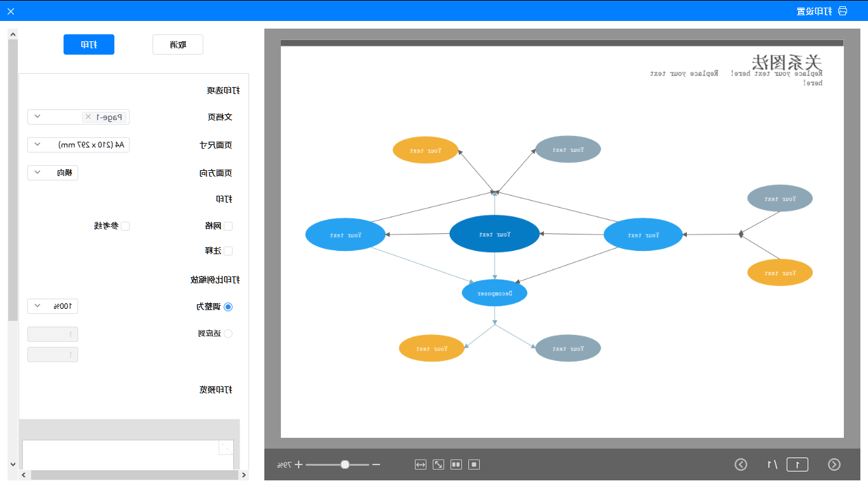
Task: Click the zoom plus icon near 79%
Action: point(299,464)
